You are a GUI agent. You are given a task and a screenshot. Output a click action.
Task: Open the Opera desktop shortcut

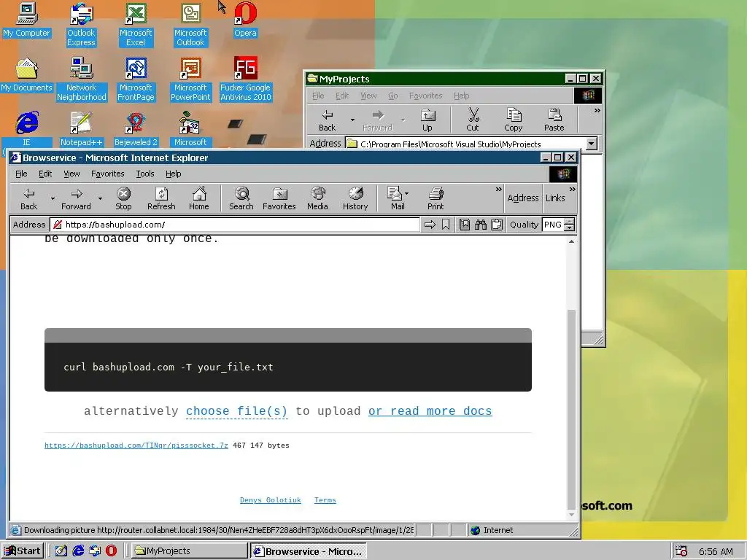pyautogui.click(x=245, y=20)
